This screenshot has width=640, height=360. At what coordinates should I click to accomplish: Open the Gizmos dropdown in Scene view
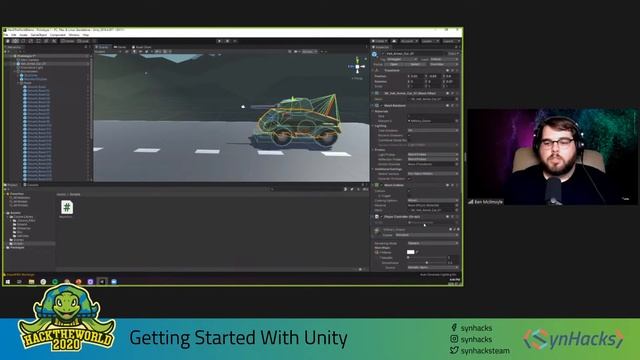pyautogui.click(x=310, y=52)
